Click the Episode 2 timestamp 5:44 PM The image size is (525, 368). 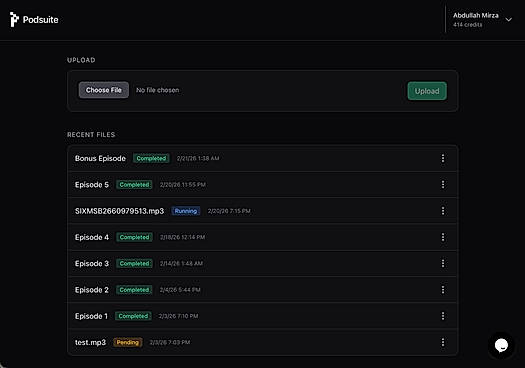pos(180,290)
